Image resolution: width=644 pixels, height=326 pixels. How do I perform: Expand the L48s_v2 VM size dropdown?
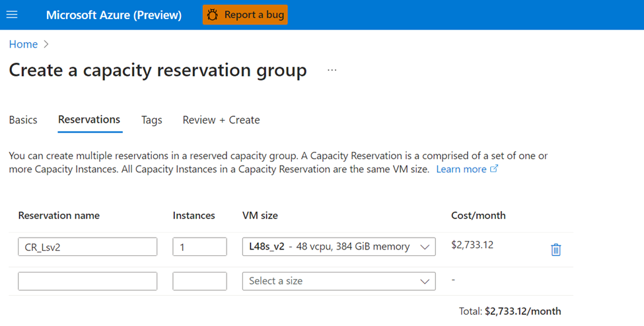point(339,247)
